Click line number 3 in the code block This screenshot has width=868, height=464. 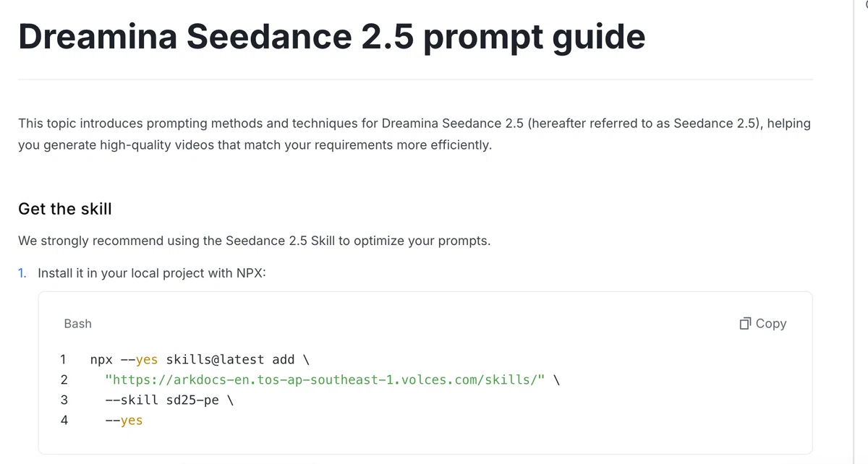(64, 400)
